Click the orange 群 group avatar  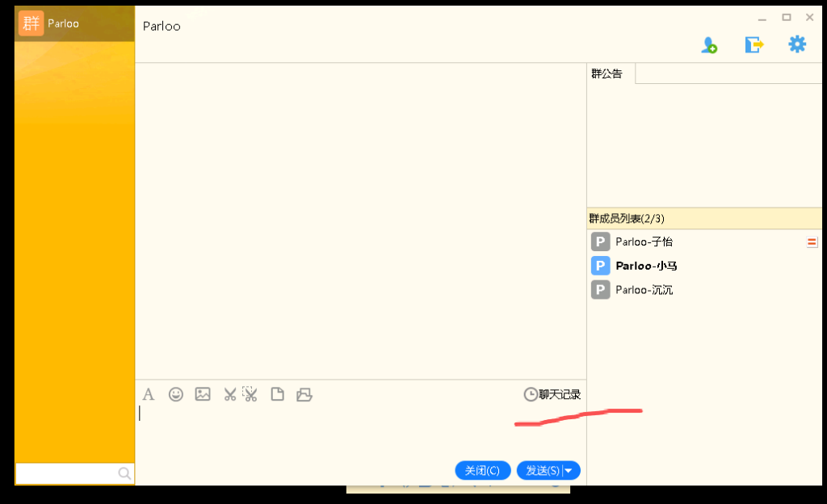pos(31,23)
